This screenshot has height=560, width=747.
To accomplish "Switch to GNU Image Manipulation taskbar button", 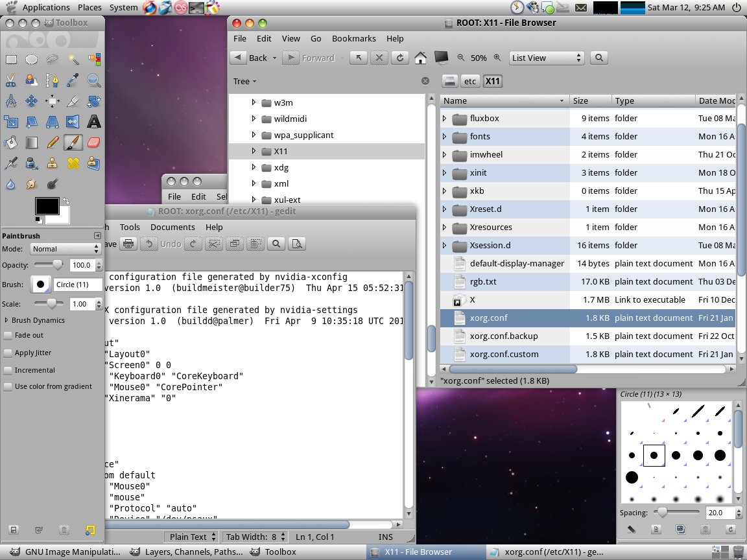I will pos(65,552).
